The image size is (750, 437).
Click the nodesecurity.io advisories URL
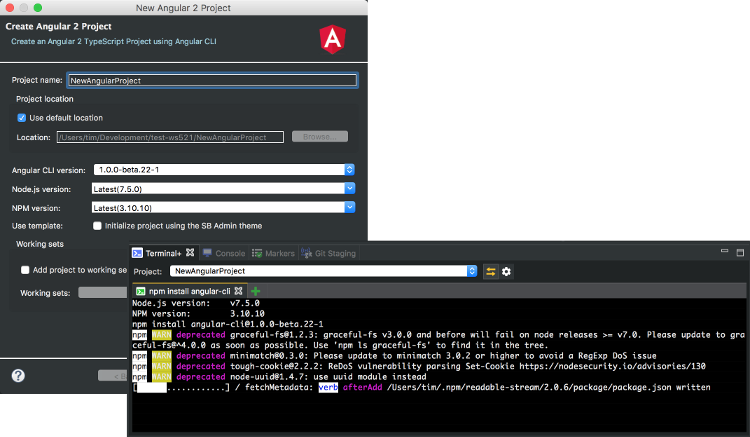coord(612,366)
